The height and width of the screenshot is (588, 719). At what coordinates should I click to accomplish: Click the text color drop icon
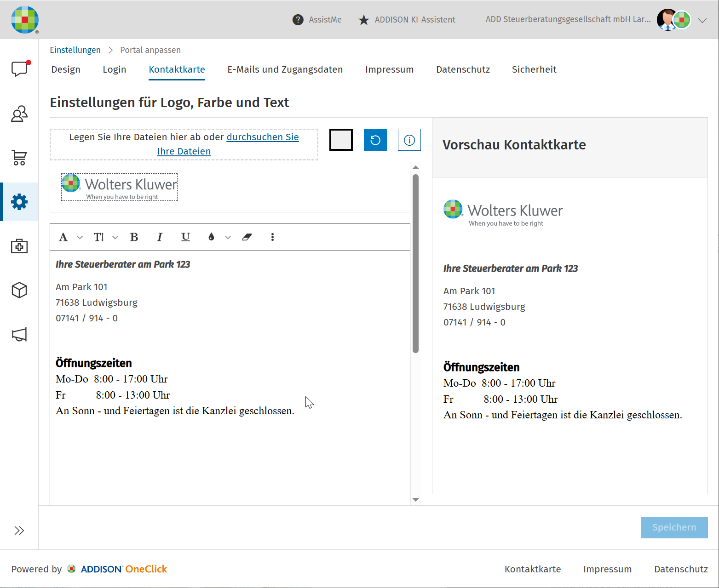[211, 237]
